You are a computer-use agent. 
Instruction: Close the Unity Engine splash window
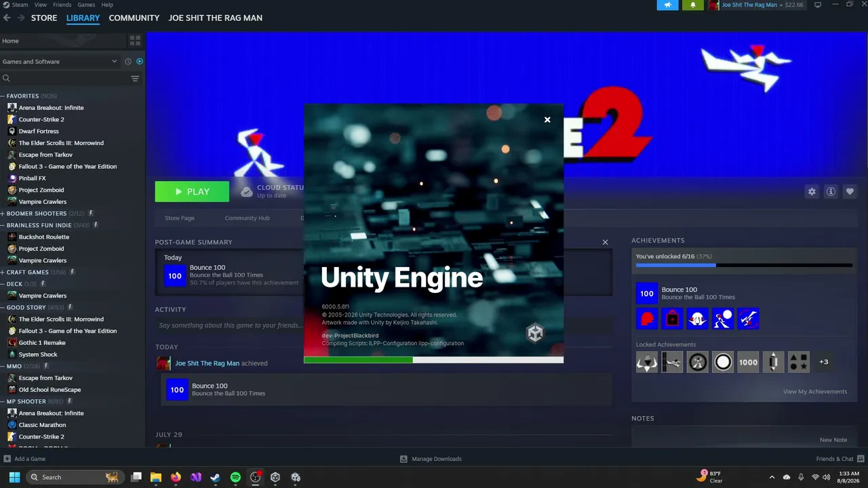click(x=547, y=120)
